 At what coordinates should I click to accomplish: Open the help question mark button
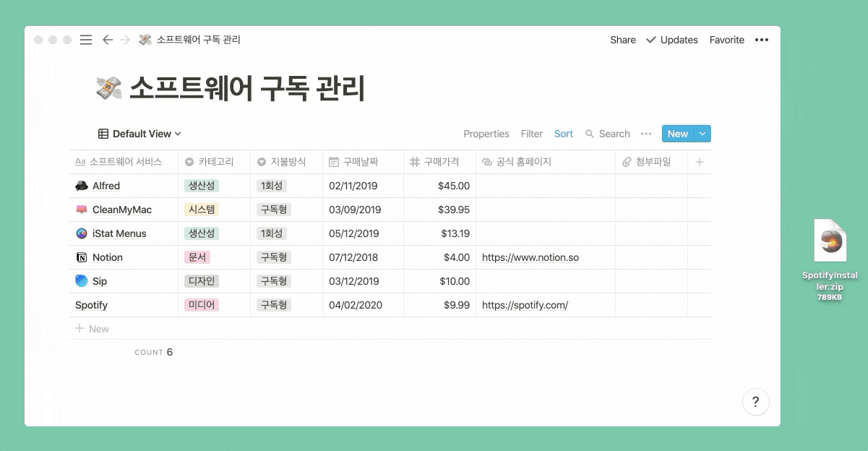coord(755,402)
